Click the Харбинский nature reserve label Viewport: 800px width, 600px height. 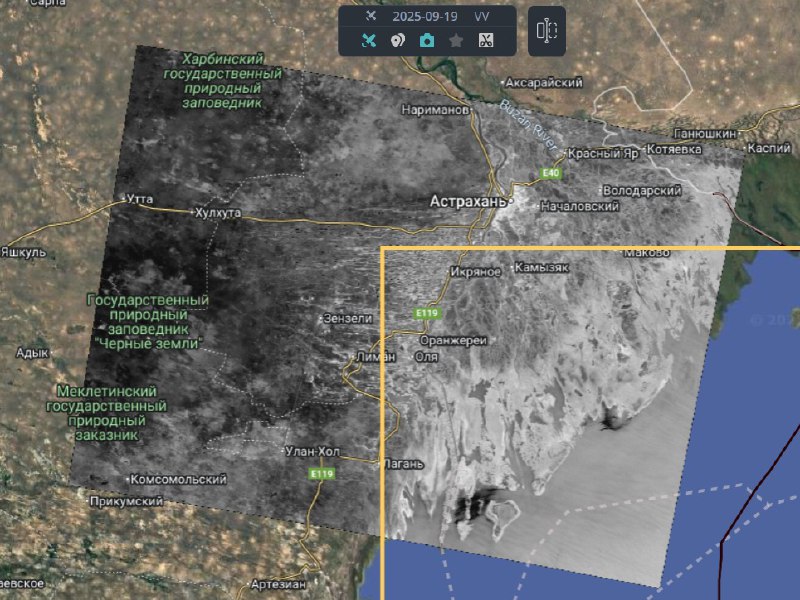[x=222, y=81]
